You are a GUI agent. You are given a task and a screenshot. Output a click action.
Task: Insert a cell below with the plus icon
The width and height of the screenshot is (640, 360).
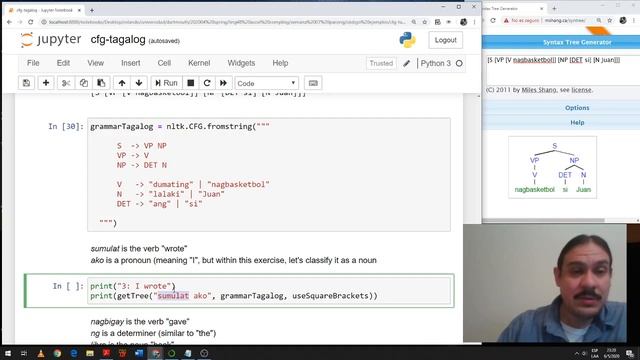tap(46, 83)
